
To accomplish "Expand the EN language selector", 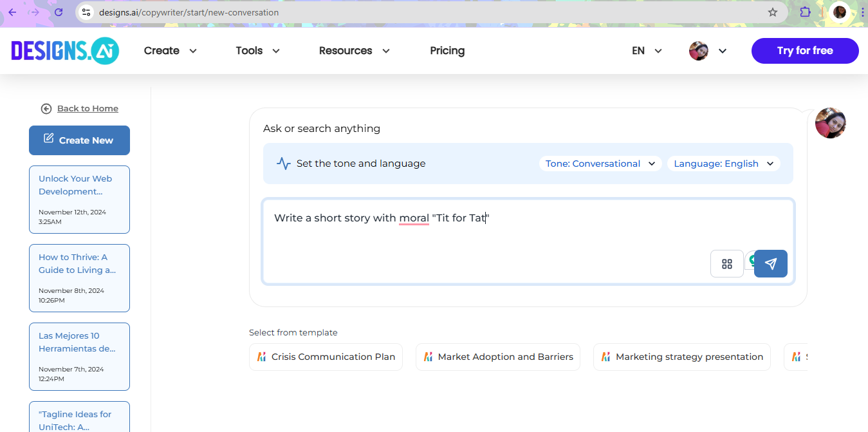I will [x=645, y=50].
